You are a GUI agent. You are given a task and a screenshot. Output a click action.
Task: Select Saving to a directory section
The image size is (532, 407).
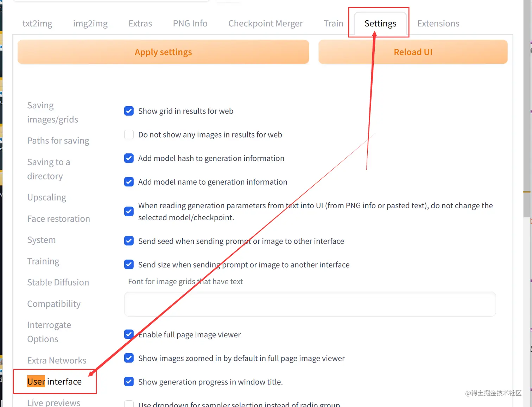coord(49,169)
